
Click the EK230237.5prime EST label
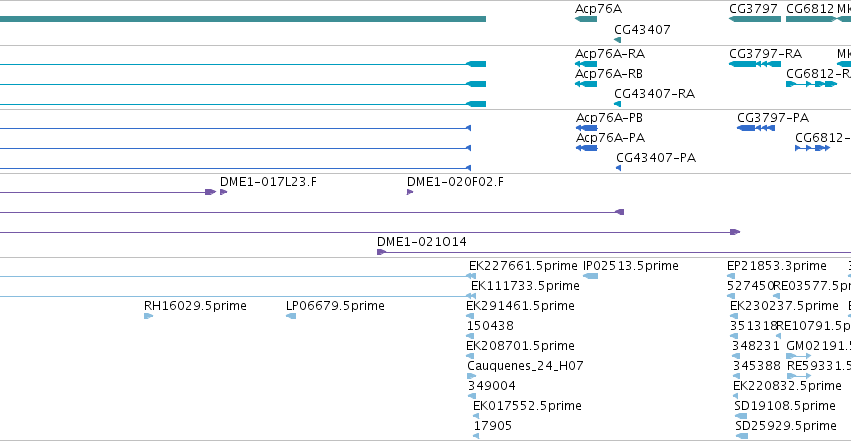(784, 306)
